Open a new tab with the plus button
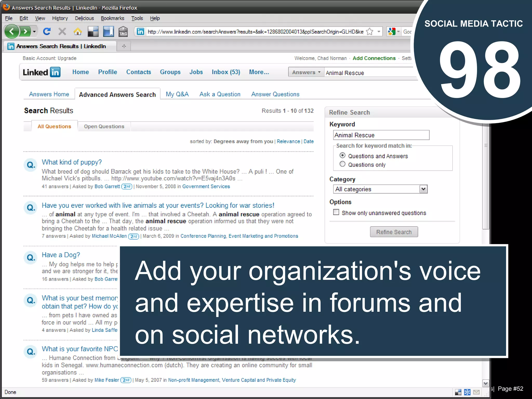Viewport: 532px width, 399px height. (124, 46)
